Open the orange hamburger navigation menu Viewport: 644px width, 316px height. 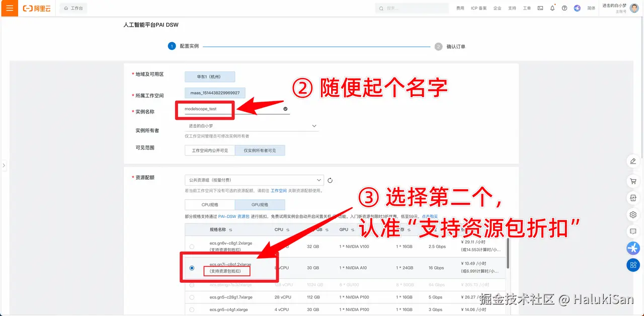[10, 8]
